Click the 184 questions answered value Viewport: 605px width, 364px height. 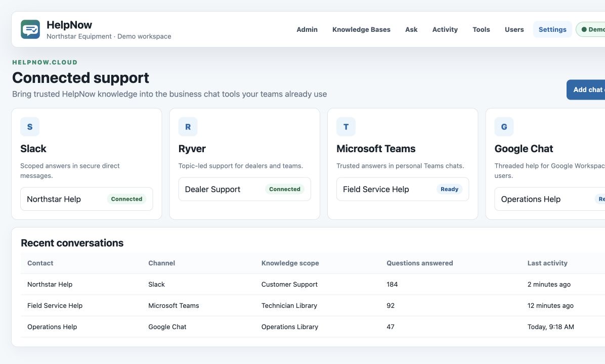click(392, 284)
